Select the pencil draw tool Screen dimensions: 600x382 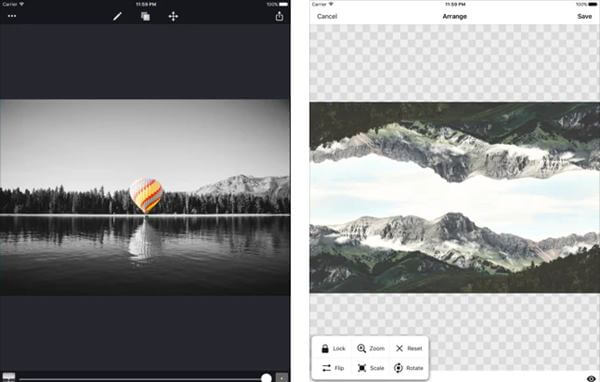(x=117, y=16)
